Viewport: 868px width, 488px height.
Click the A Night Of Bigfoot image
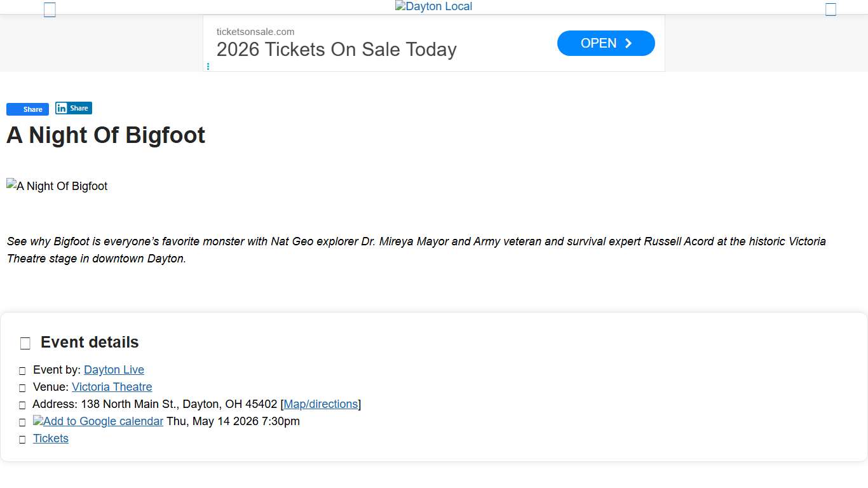(x=57, y=186)
